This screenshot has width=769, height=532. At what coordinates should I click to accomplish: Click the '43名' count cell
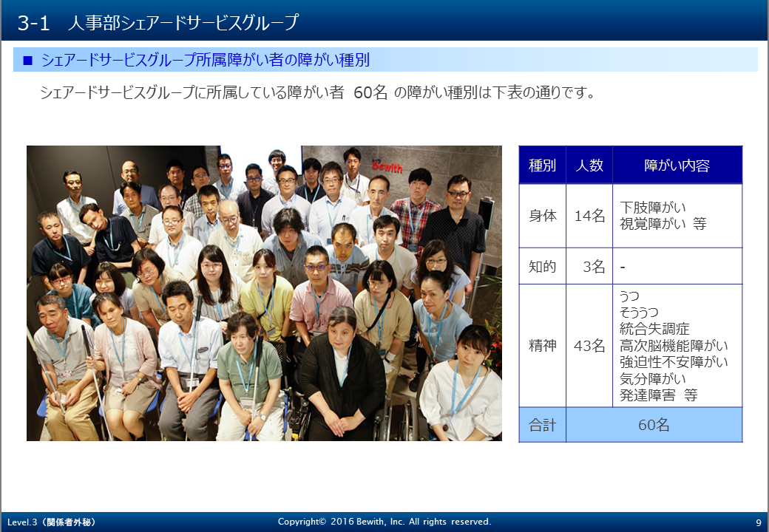589,346
